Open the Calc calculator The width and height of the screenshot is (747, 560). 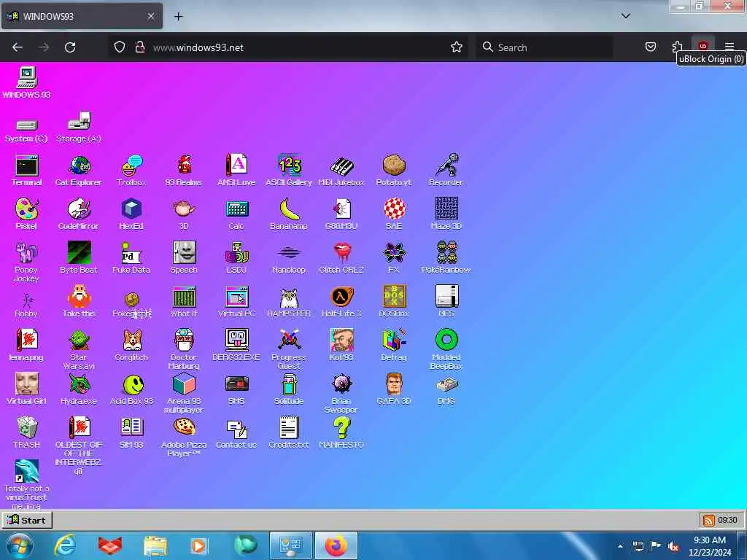(236, 214)
